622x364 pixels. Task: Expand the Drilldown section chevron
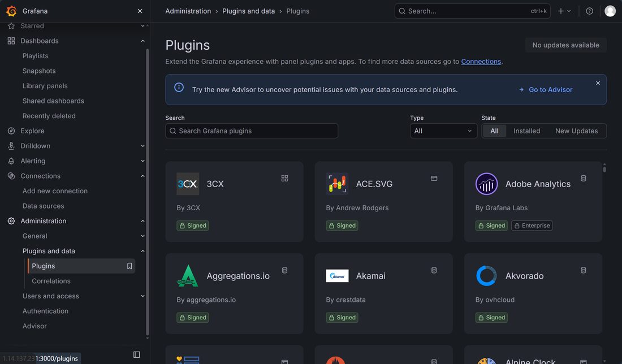pyautogui.click(x=142, y=146)
